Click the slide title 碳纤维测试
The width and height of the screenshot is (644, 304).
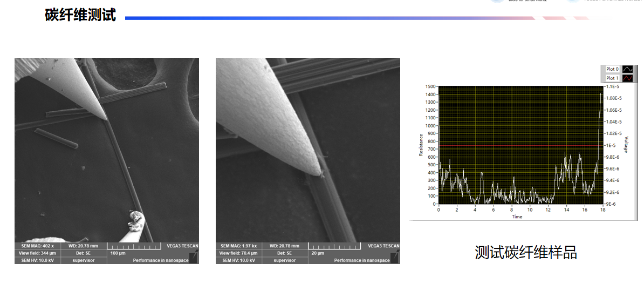80,15
